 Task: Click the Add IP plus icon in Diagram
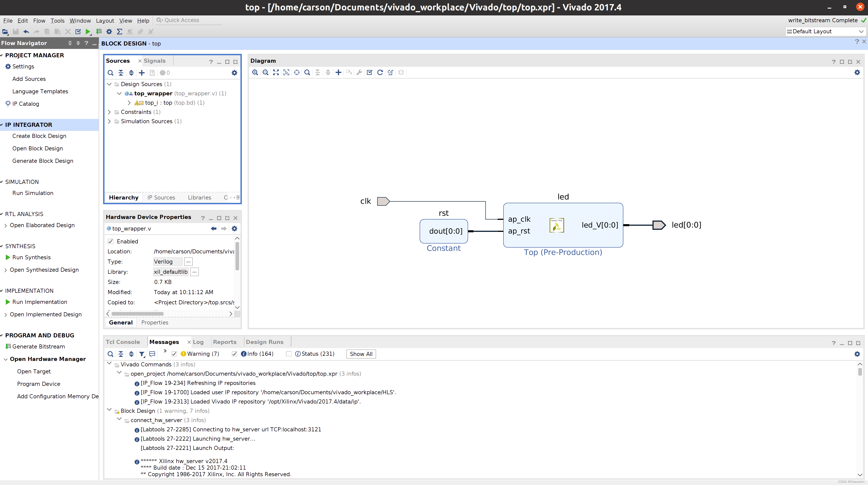coord(339,72)
